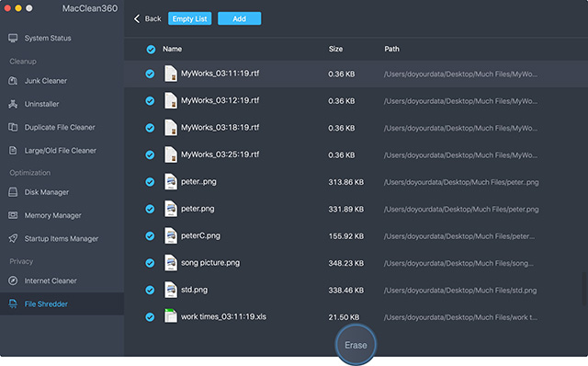Click the file icon of MyWorks_03:11:19.rtf

pyautogui.click(x=171, y=74)
